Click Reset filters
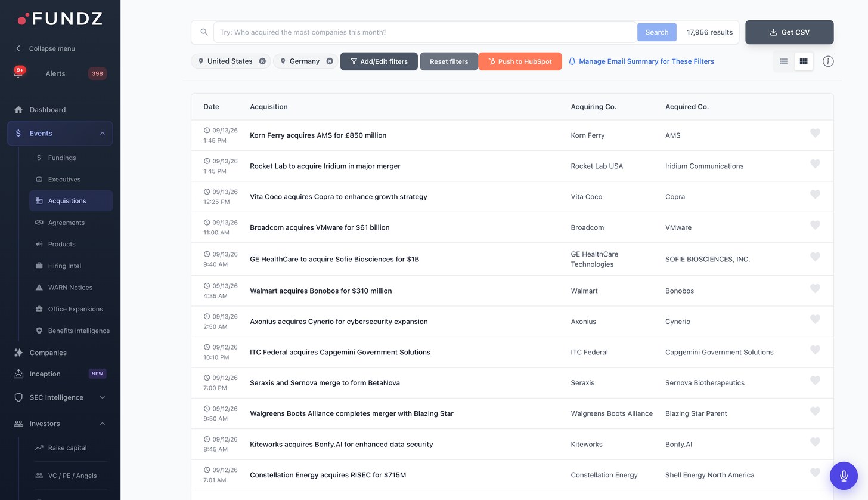 coord(449,61)
